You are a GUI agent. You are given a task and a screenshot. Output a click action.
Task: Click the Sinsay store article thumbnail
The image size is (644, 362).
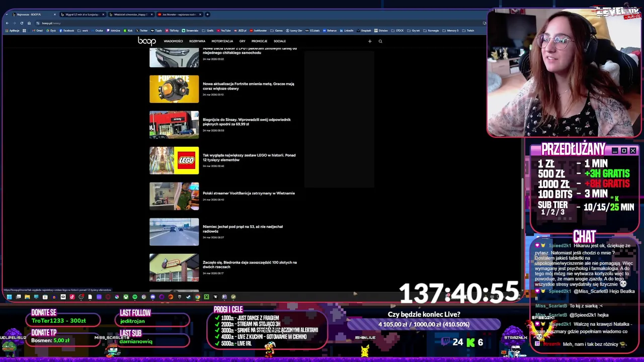click(174, 125)
